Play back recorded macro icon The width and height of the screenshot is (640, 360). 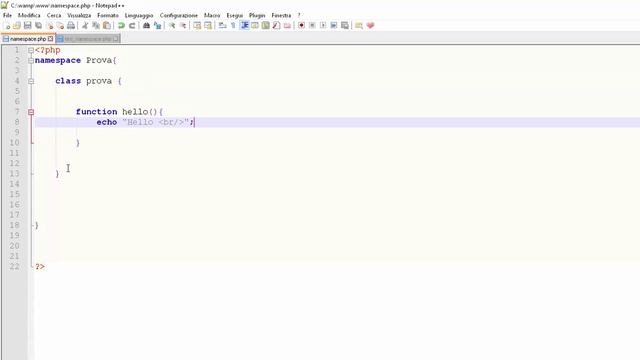323,25
